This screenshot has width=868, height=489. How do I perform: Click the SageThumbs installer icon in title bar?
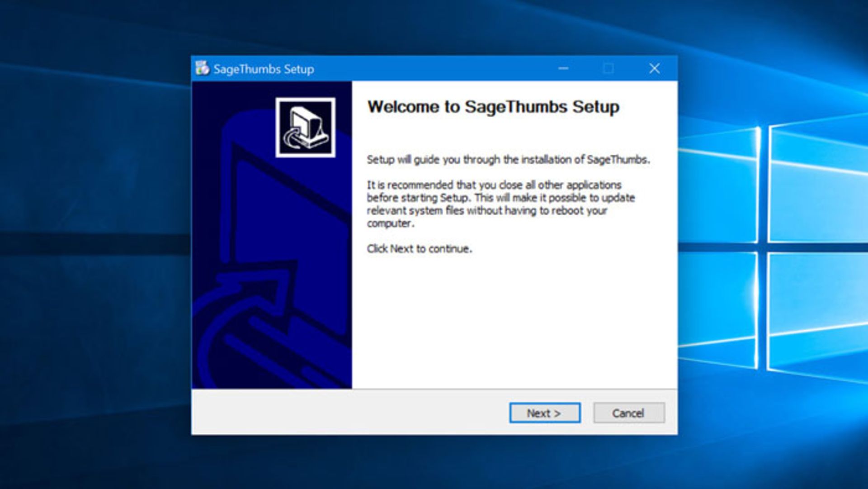202,69
